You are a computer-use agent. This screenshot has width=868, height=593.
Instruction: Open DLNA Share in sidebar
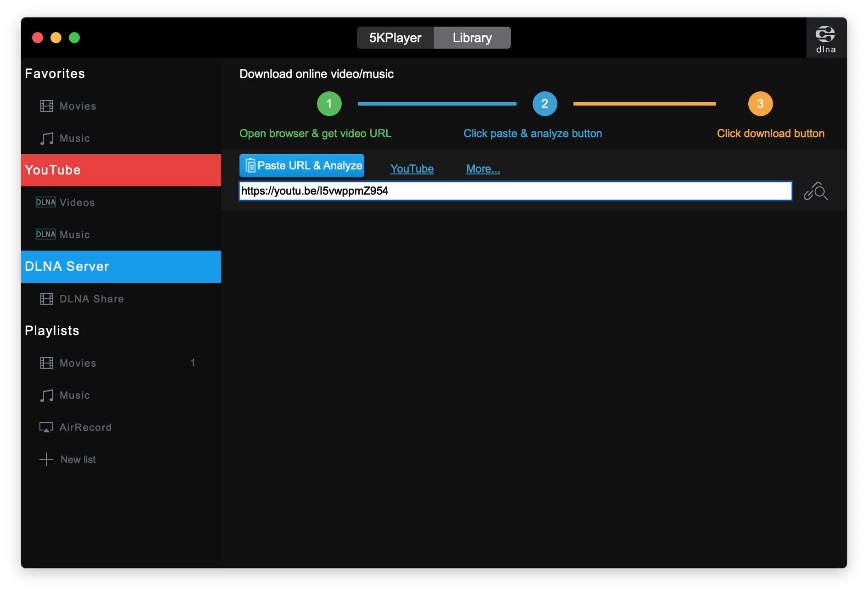point(121,299)
